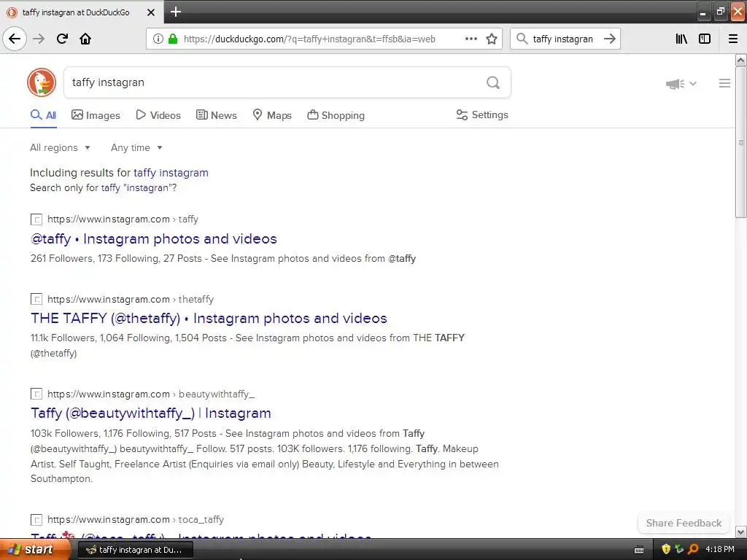Open the megaphone spread-the-word icon
747x560 pixels.
[x=675, y=84]
